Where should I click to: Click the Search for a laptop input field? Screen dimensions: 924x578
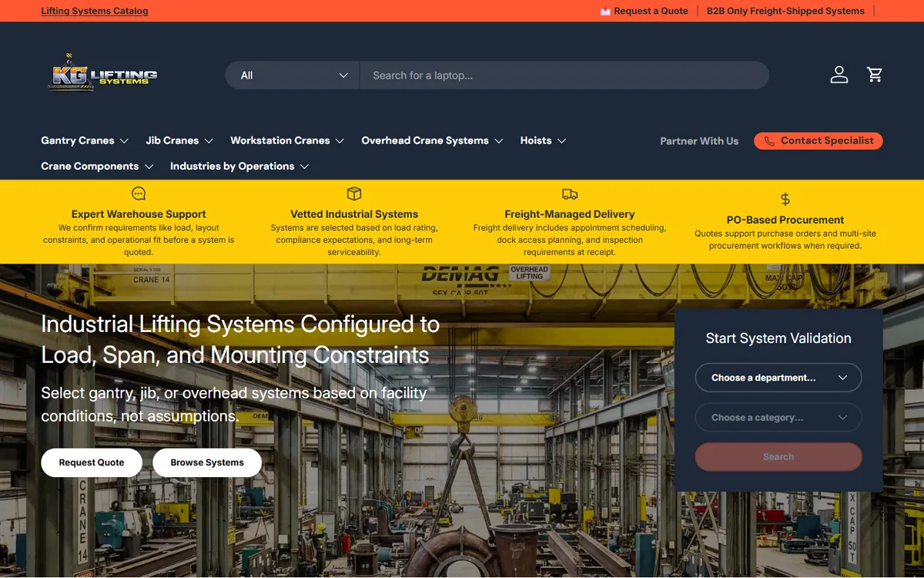564,76
